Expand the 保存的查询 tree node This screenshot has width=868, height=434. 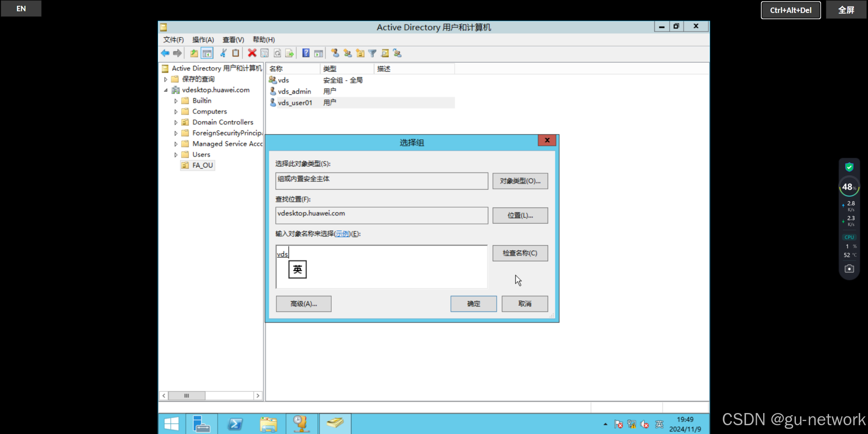click(x=166, y=79)
